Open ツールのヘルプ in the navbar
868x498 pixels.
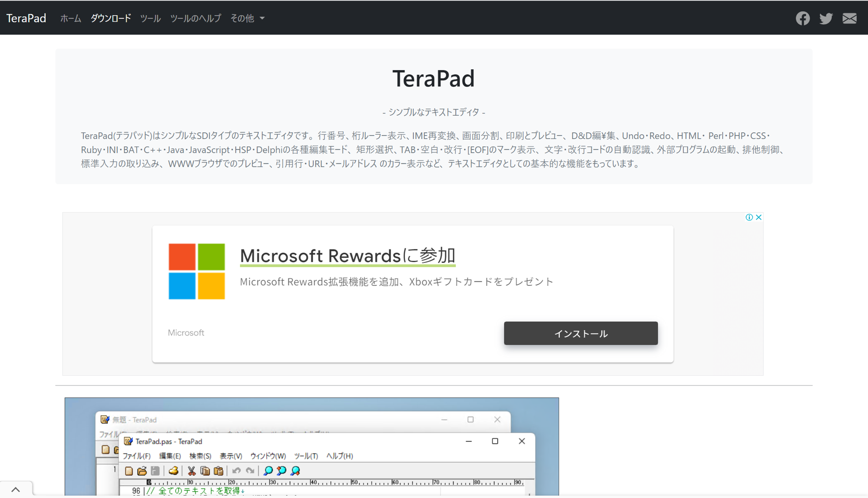pos(196,18)
